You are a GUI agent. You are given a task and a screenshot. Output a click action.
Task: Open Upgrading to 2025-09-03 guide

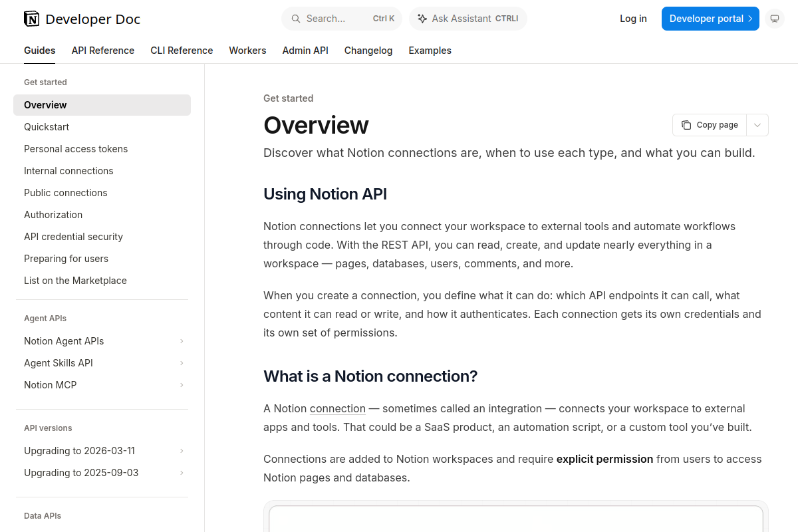102,473
